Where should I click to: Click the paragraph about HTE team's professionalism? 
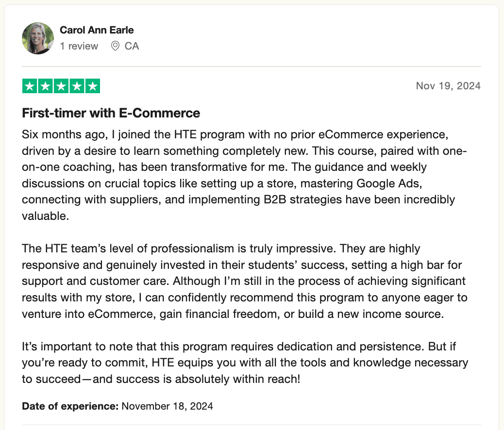click(243, 281)
